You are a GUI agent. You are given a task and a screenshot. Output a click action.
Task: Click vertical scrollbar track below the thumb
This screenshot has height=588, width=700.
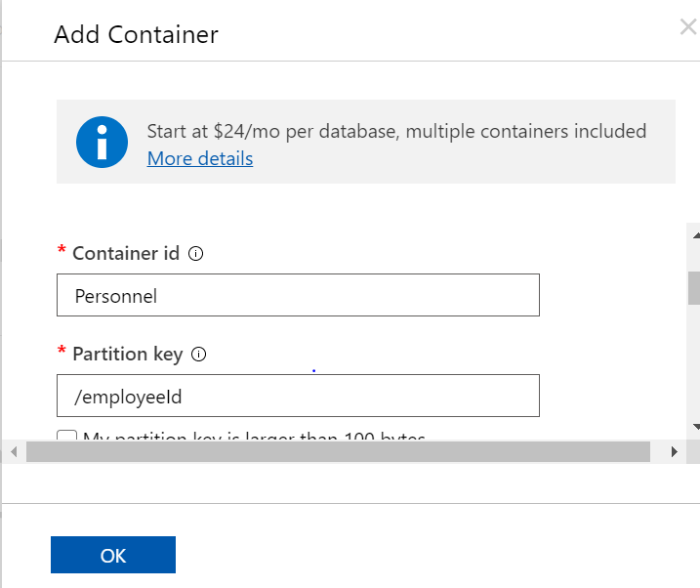pos(694,371)
